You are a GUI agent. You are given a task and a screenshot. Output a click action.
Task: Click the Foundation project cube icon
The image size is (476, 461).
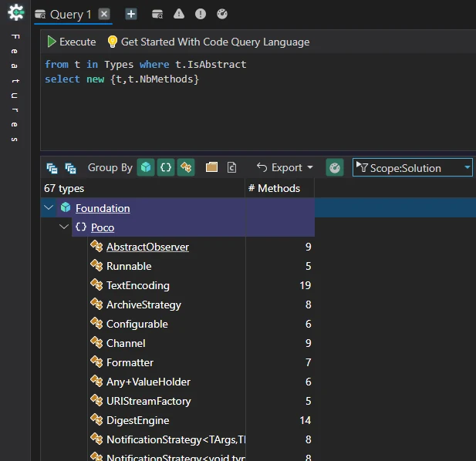click(x=66, y=207)
